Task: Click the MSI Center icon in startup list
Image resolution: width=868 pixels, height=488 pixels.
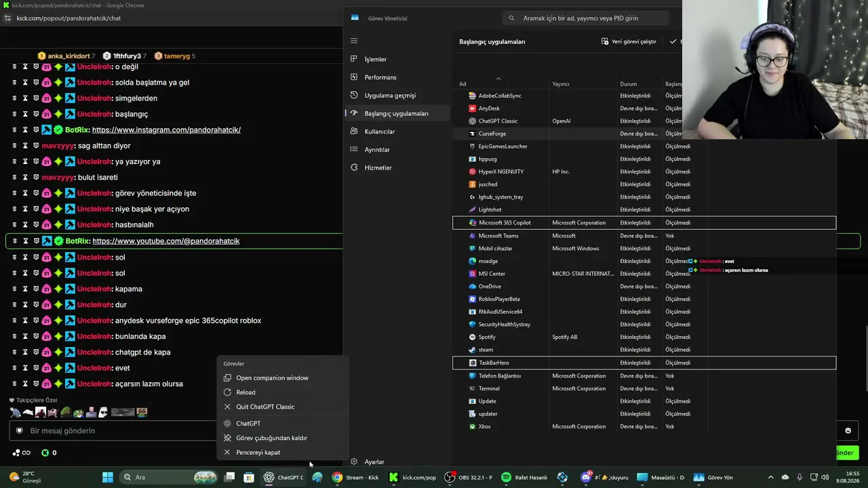Action: (x=473, y=274)
